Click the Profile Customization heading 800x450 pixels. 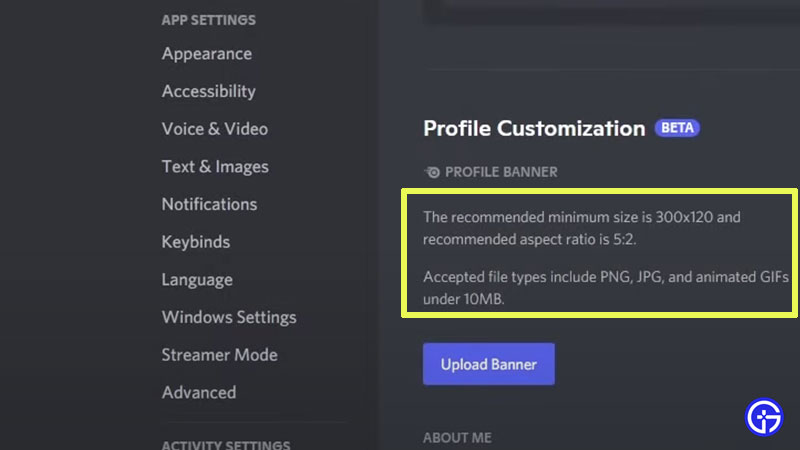pos(534,128)
